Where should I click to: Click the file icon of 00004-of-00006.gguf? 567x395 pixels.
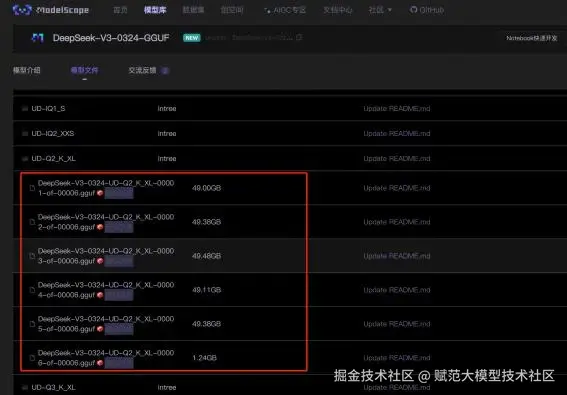pyautogui.click(x=32, y=290)
